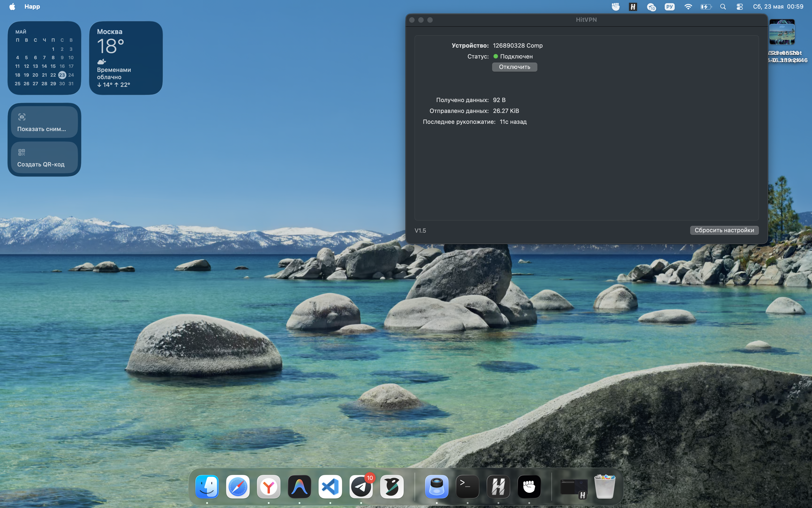This screenshot has width=812, height=508.
Task: Click the Показать сним... shortcut widget
Action: (x=44, y=122)
